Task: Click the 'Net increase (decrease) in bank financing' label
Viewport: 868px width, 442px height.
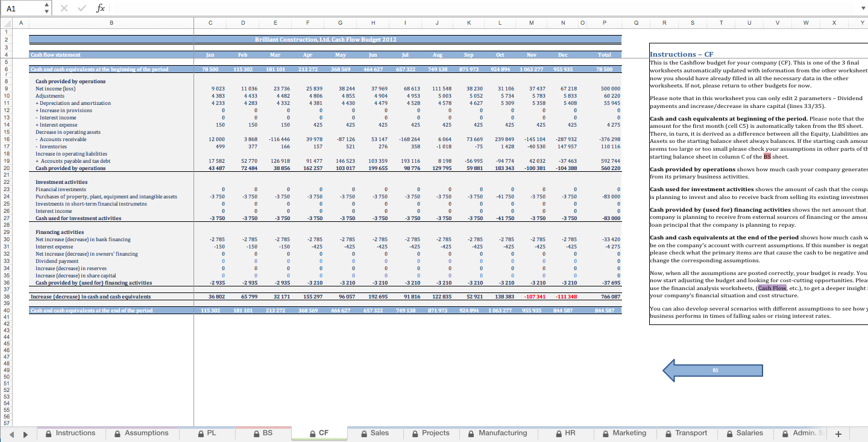Action: [x=83, y=239]
